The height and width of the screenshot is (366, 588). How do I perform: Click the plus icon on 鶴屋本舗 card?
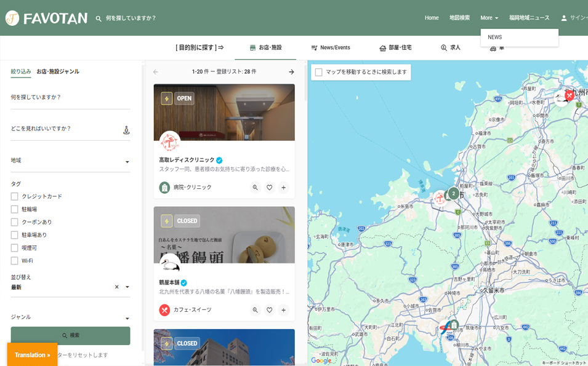[x=283, y=310]
